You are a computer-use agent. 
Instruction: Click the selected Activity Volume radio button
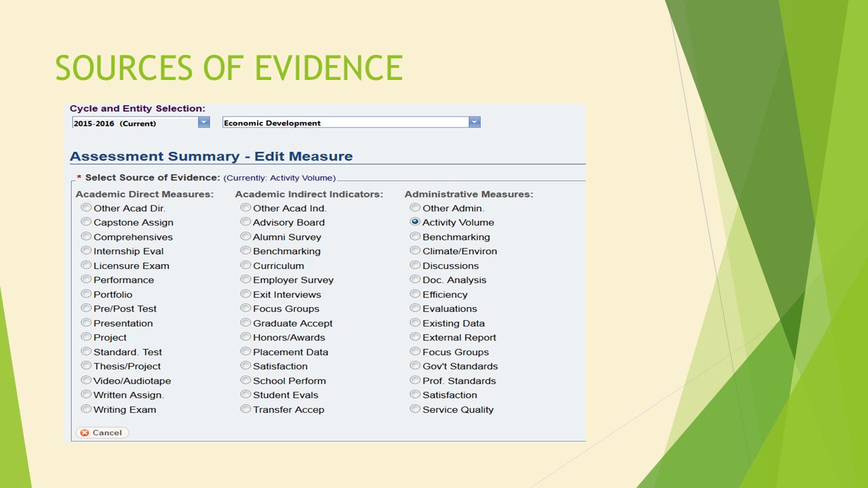coord(415,222)
